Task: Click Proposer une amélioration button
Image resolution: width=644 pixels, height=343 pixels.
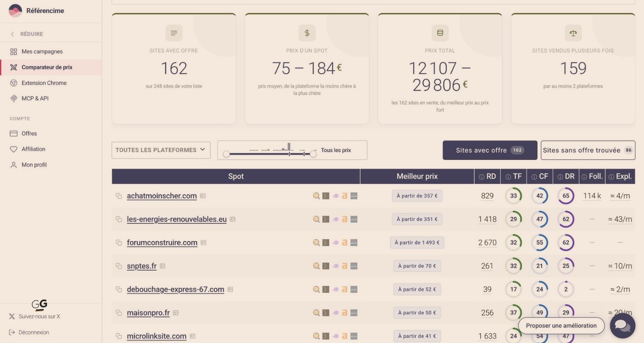Action: [561, 326]
